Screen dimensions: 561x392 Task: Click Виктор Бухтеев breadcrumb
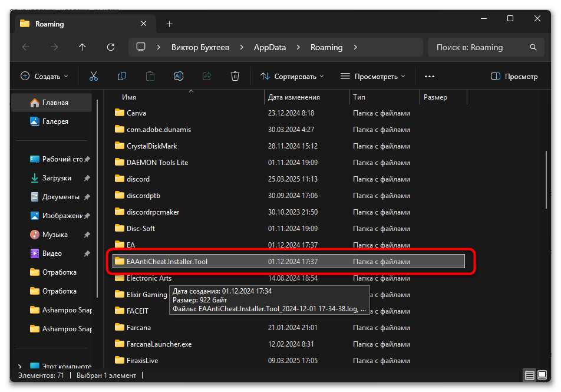(x=200, y=47)
